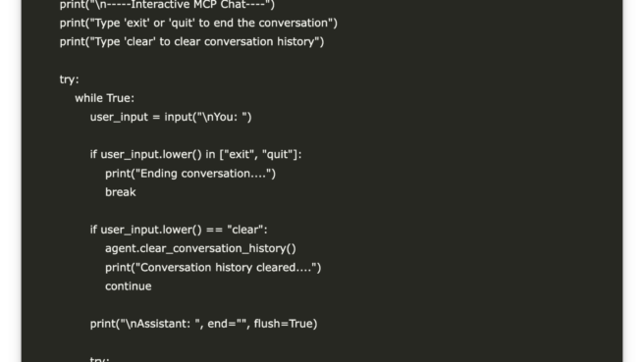The width and height of the screenshot is (644, 362).
Task: Click the 'end=""' argument
Action: click(228, 324)
